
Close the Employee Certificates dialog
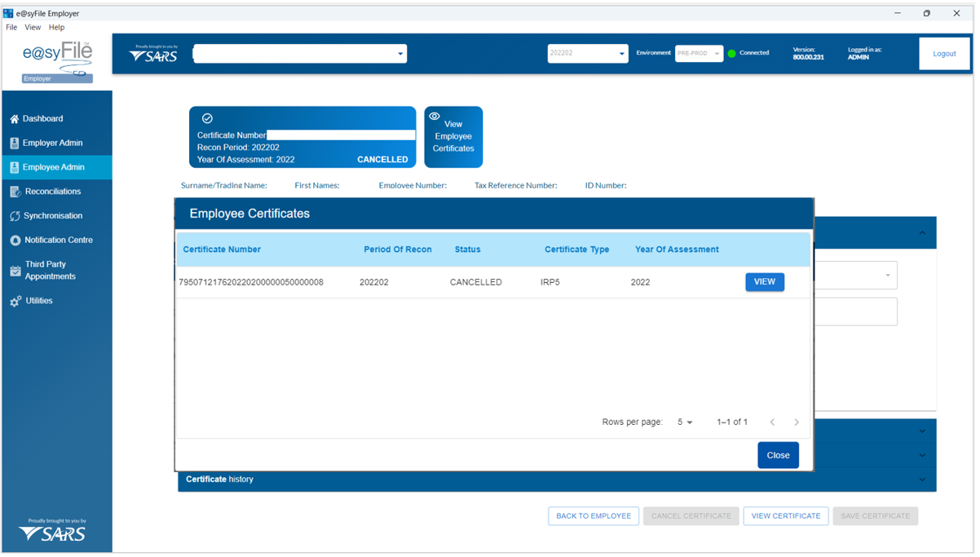pos(778,455)
